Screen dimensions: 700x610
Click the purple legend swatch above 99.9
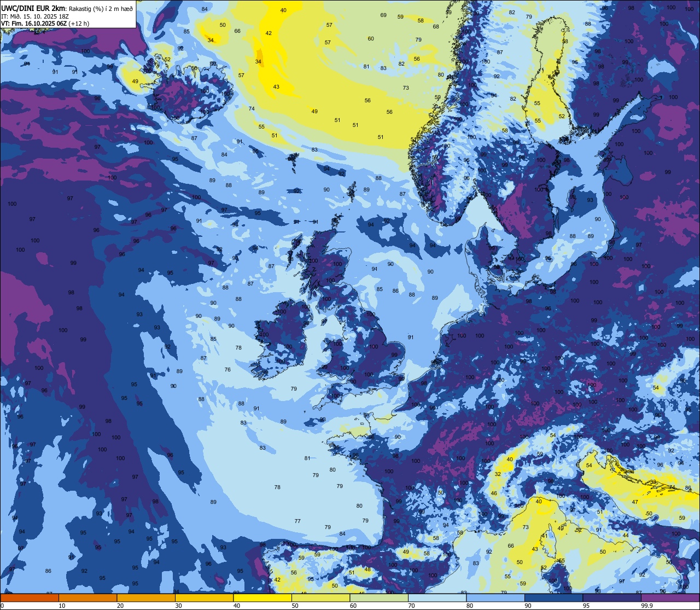tap(670, 597)
